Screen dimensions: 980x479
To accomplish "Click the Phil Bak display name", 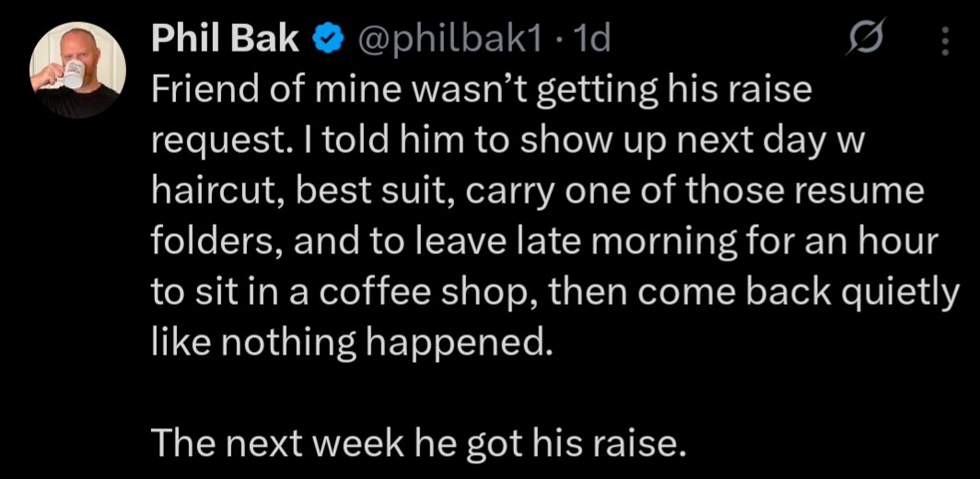I will pyautogui.click(x=225, y=39).
